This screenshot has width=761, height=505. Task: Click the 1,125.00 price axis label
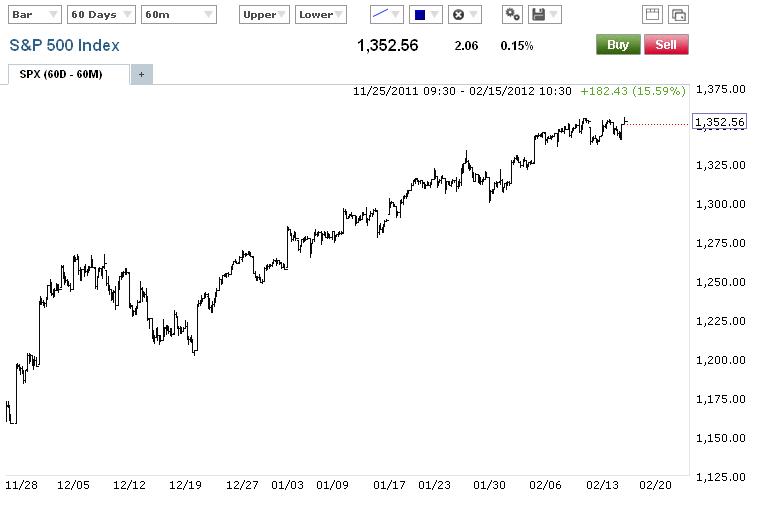point(720,477)
